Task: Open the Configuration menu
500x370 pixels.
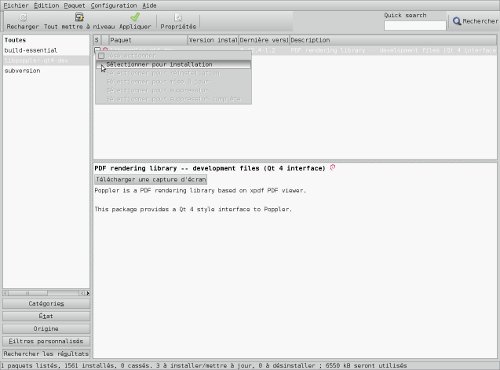Action: pos(114,5)
